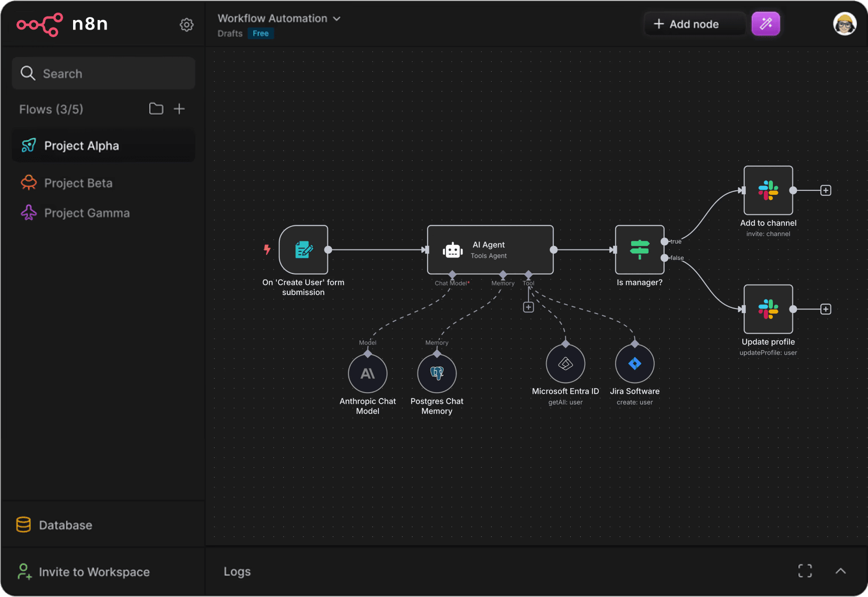The image size is (868, 597).
Task: Click the Free plan badge
Action: click(261, 33)
